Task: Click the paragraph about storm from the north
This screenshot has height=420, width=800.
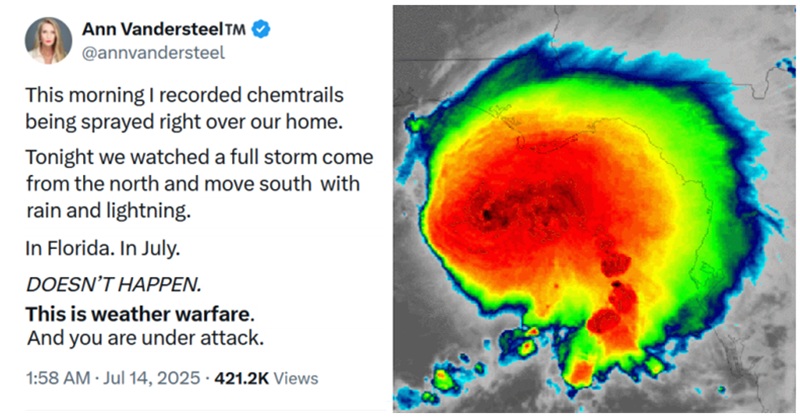Action: [199, 184]
